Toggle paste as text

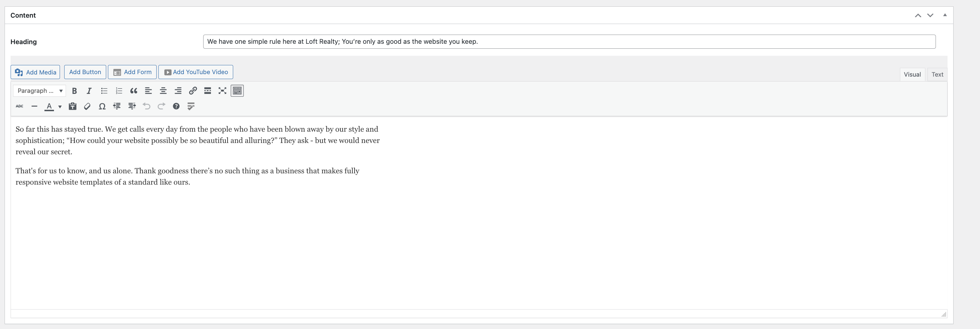coord(72,106)
